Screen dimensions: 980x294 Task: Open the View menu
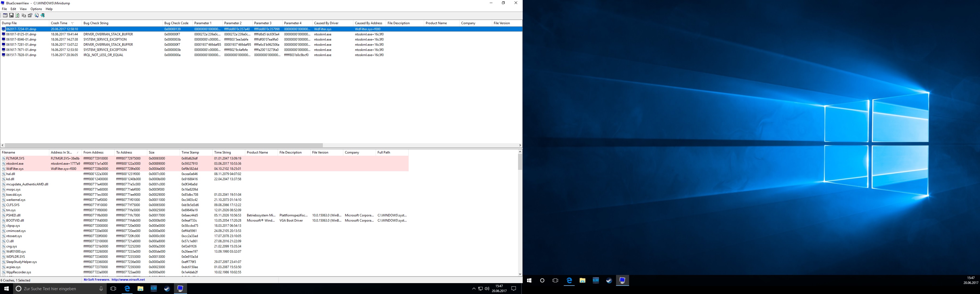tap(23, 9)
